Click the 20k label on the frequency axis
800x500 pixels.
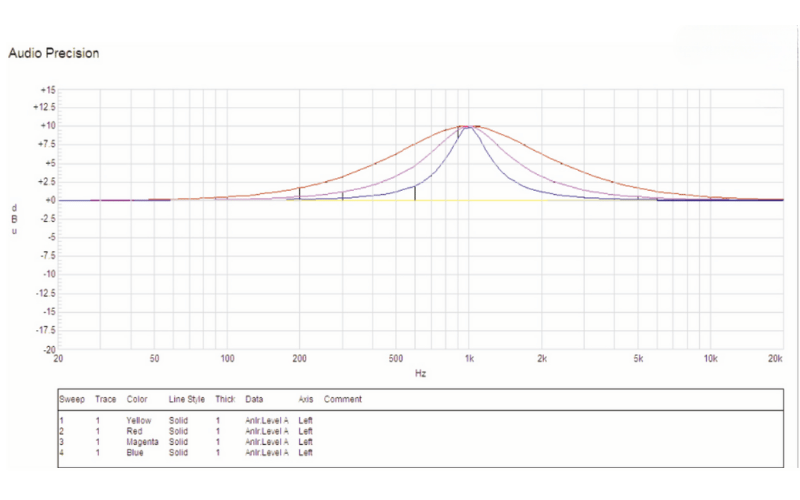(775, 359)
